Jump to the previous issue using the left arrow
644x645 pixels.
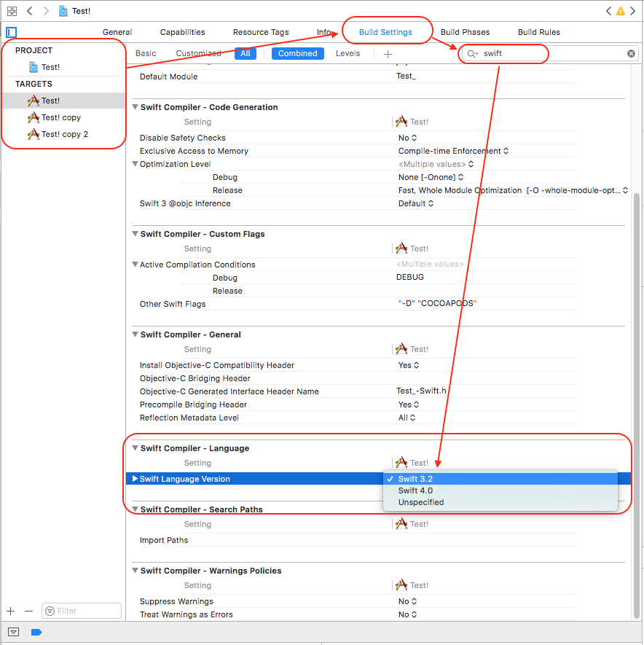click(608, 11)
